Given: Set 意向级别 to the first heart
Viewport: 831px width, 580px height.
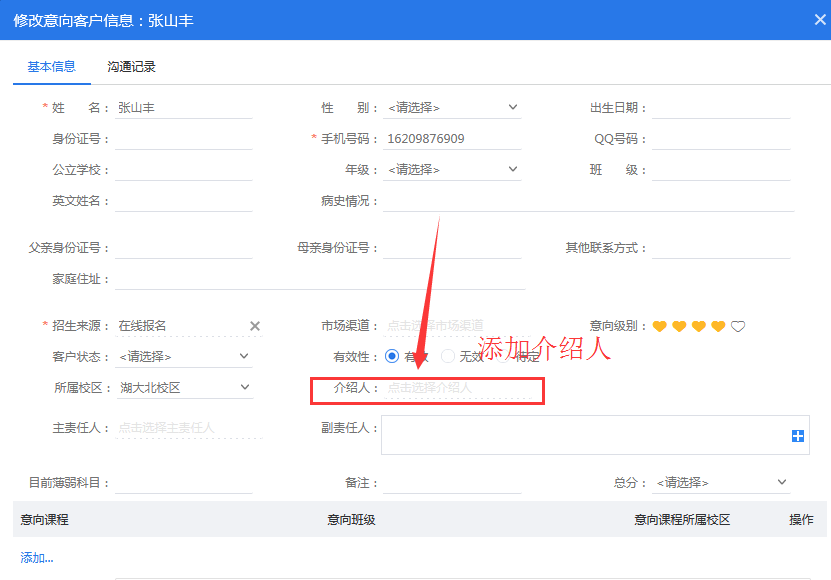Looking at the screenshot, I should 659,326.
